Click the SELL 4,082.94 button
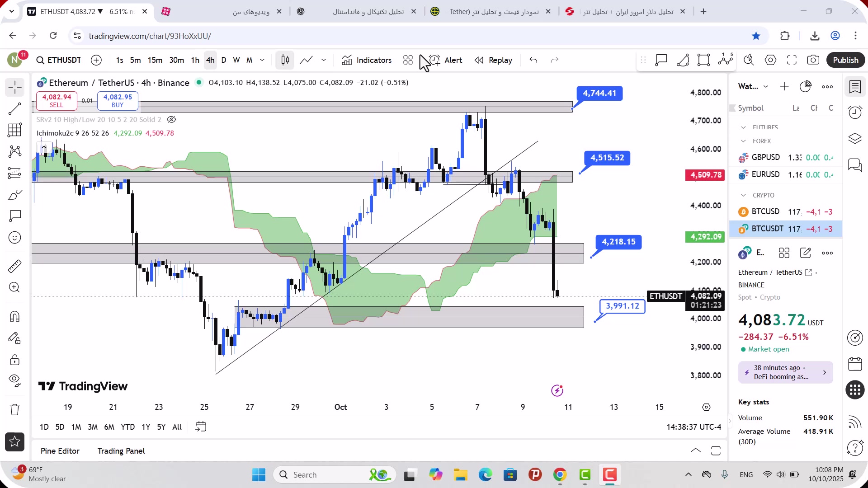This screenshot has width=868, height=488. (57, 101)
